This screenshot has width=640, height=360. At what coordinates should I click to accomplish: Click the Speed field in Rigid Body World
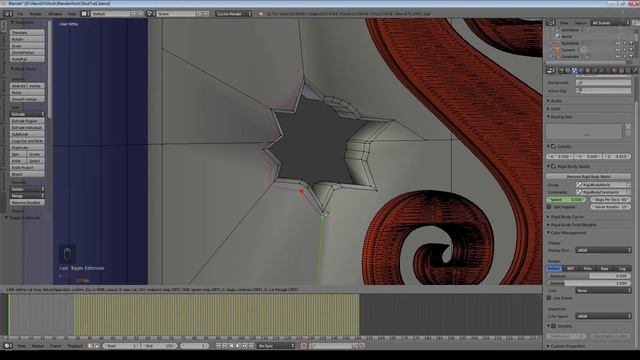click(x=566, y=200)
